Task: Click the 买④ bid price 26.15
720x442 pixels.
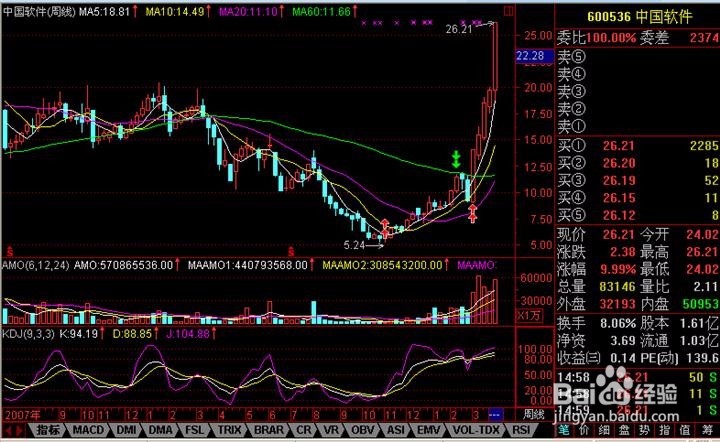Action: [x=619, y=198]
